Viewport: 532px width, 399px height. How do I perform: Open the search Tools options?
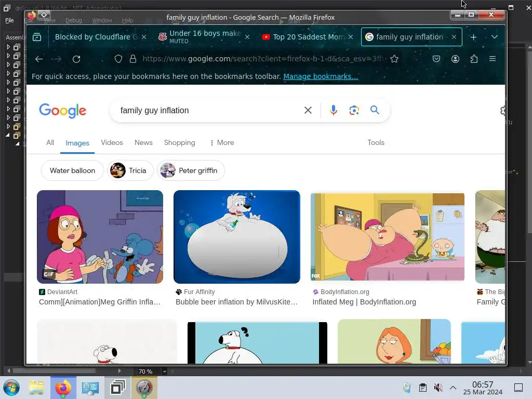pos(376,143)
